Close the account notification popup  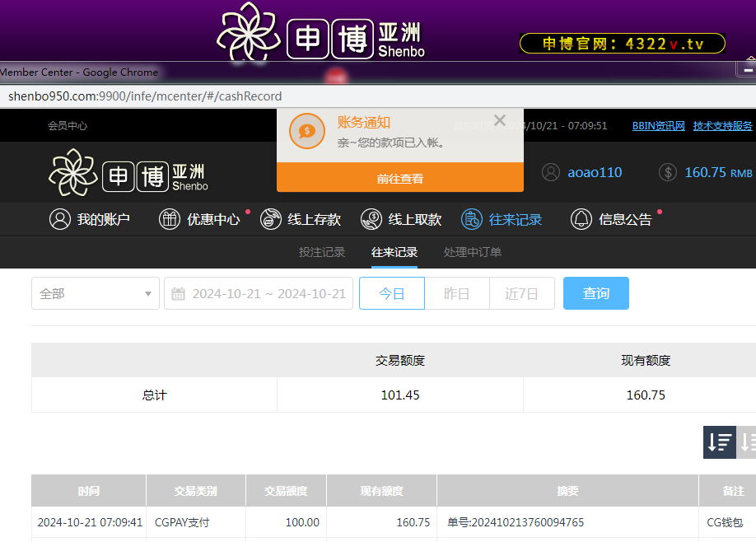[499, 120]
